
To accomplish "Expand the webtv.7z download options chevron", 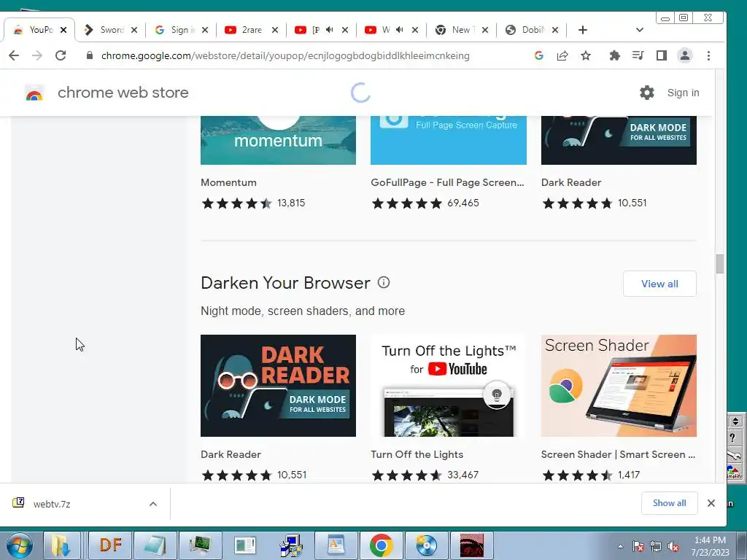I will [x=153, y=504].
